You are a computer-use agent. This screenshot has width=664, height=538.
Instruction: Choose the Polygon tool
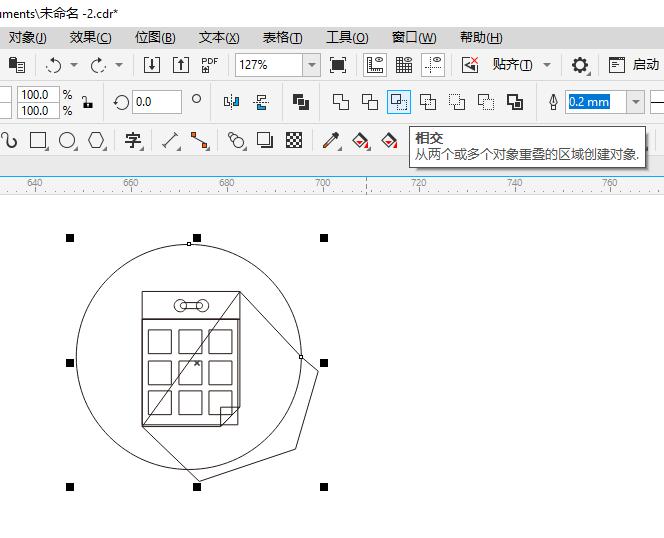coord(96,140)
